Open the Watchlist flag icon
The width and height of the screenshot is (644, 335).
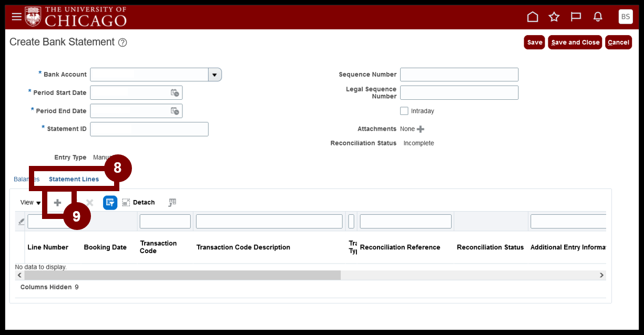[576, 17]
